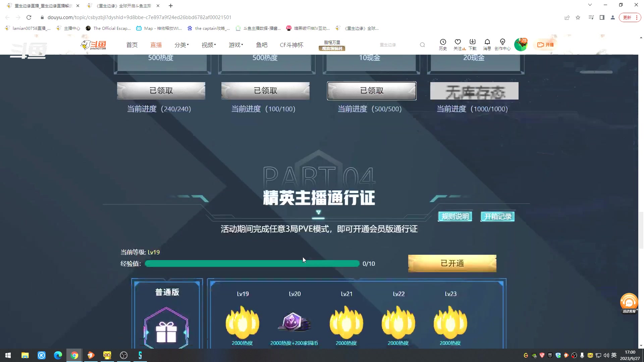Expand the 游戏 dropdown menu
Image resolution: width=644 pixels, height=362 pixels.
click(236, 45)
